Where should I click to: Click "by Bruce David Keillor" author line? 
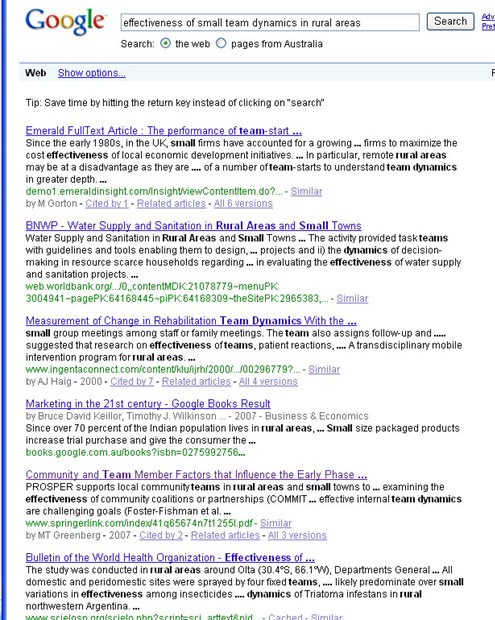[197, 416]
